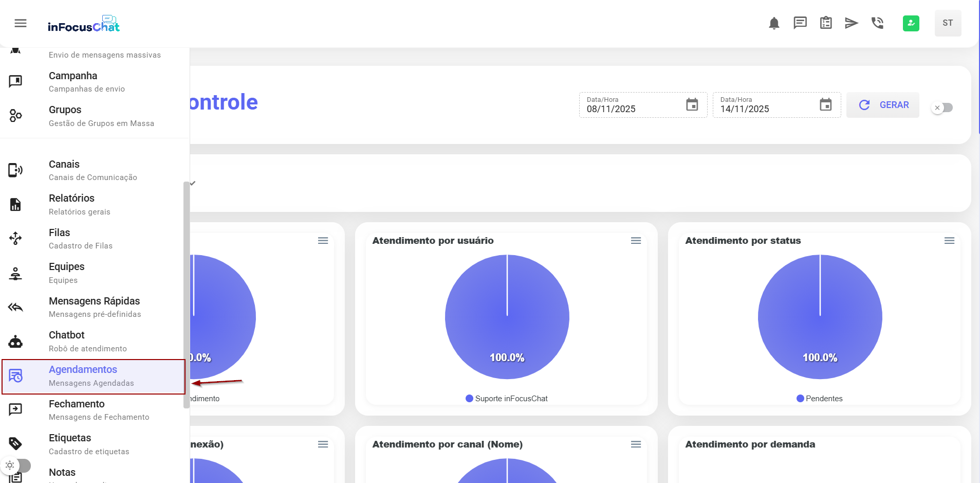980x483 pixels.
Task: Click the green user status icon
Action: pyautogui.click(x=911, y=23)
